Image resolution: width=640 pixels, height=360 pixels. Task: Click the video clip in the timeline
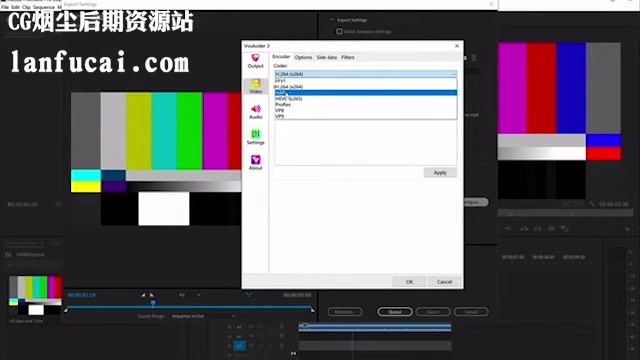pyautogui.click(x=375, y=327)
